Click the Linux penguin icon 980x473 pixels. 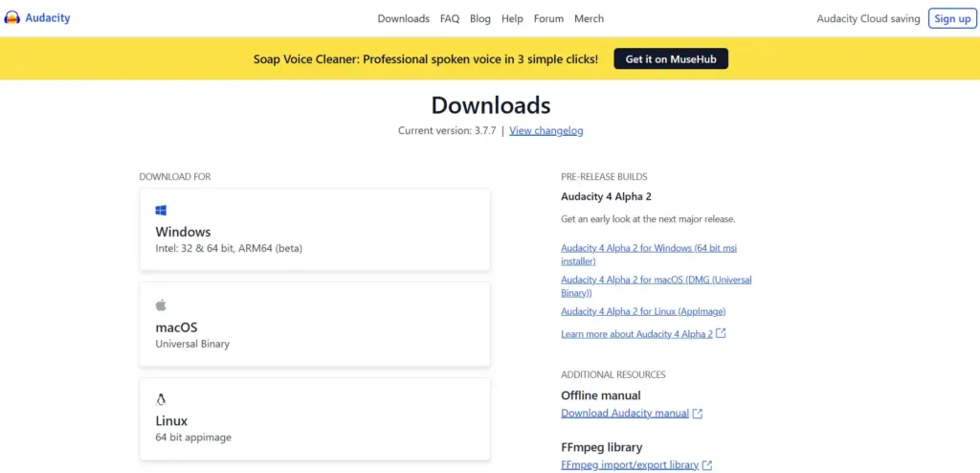tap(161, 399)
